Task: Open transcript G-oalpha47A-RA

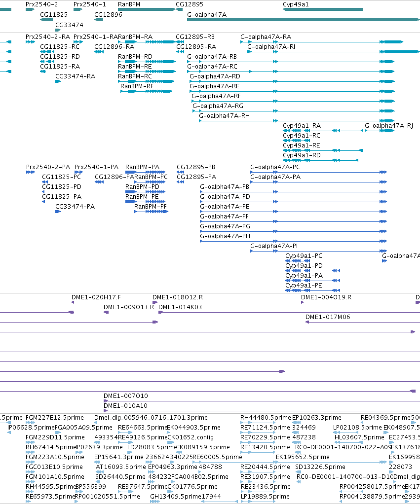Action: click(x=266, y=36)
